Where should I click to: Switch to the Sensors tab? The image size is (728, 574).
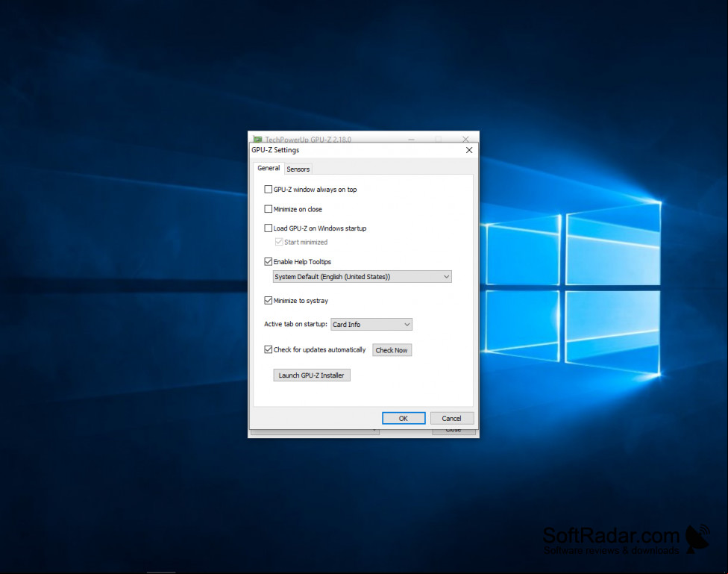(298, 169)
